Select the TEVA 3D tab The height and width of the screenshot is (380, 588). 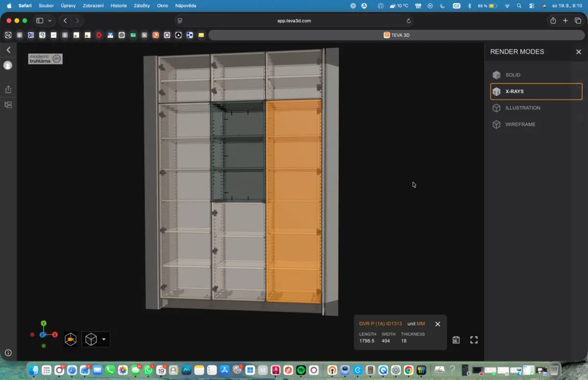[x=396, y=35]
